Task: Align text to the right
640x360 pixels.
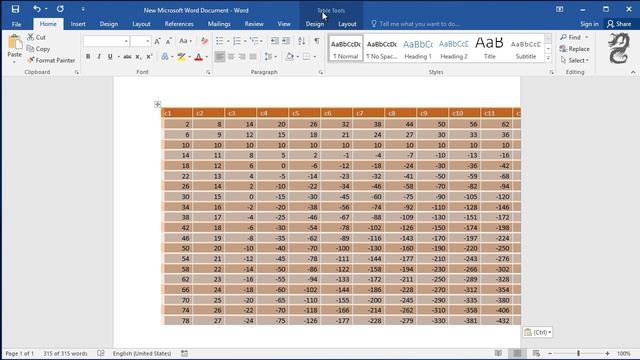Action: 242,57
